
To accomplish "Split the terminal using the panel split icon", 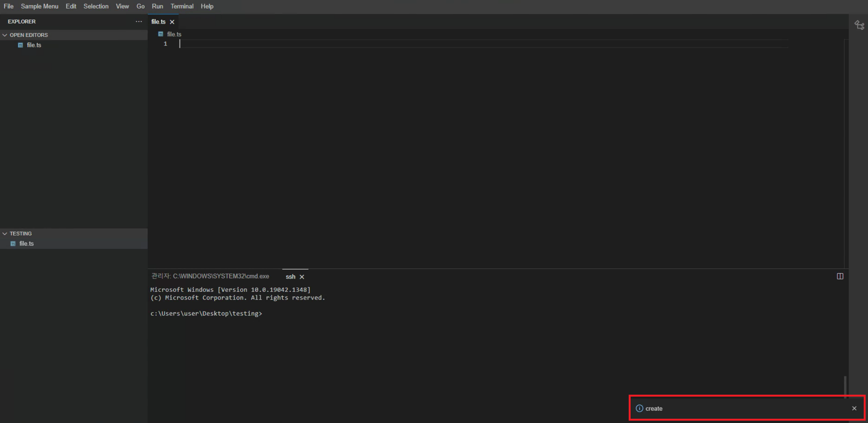I will point(840,276).
